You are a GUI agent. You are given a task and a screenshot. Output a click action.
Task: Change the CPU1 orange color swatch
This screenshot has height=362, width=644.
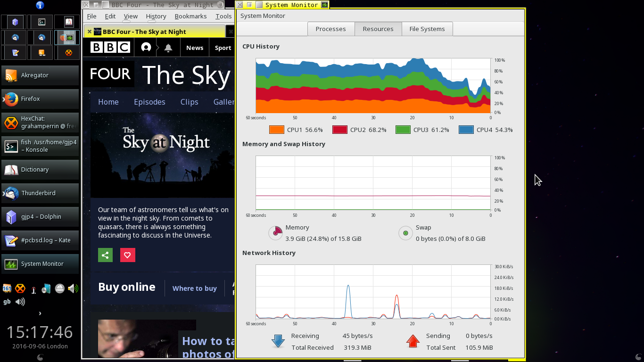point(277,130)
